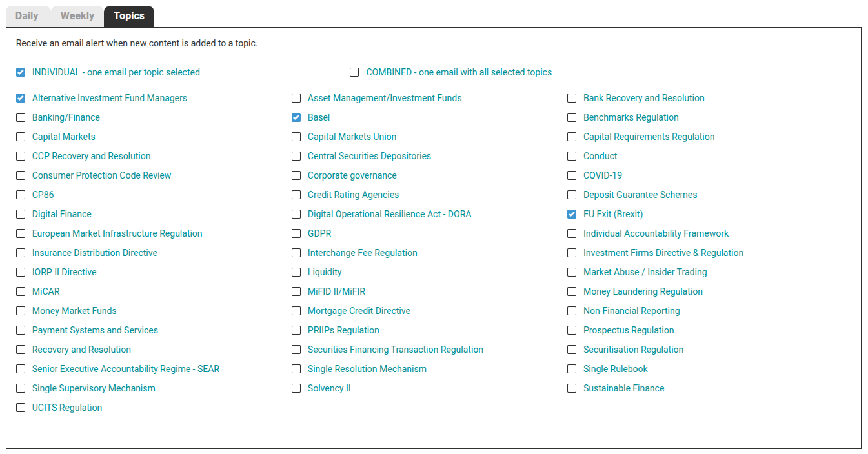Tick the Capital Markets checkbox
This screenshot has width=868, height=454.
pos(21,137)
